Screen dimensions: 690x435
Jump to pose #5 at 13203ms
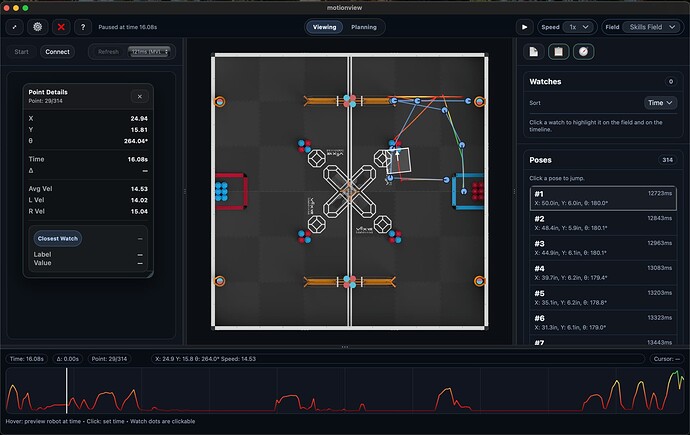pyautogui.click(x=603, y=298)
